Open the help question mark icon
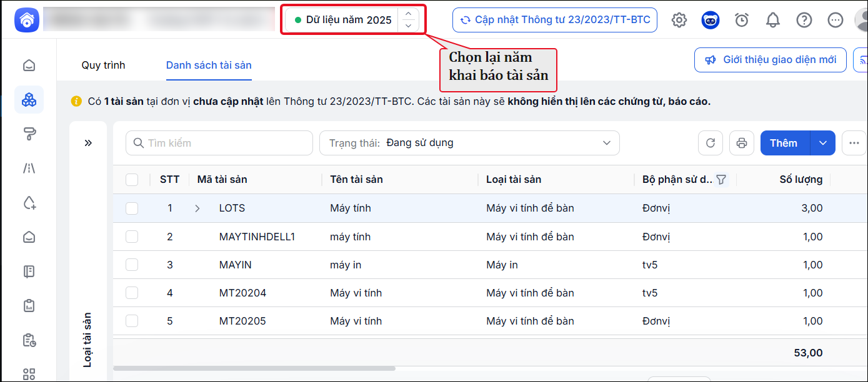Viewport: 868px width, 382px height. 804,20
